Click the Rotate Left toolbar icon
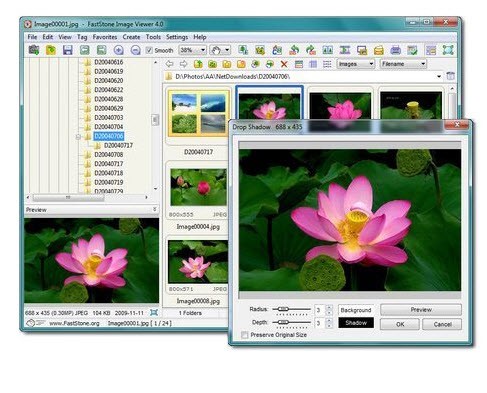The height and width of the screenshot is (393, 487). click(294, 50)
